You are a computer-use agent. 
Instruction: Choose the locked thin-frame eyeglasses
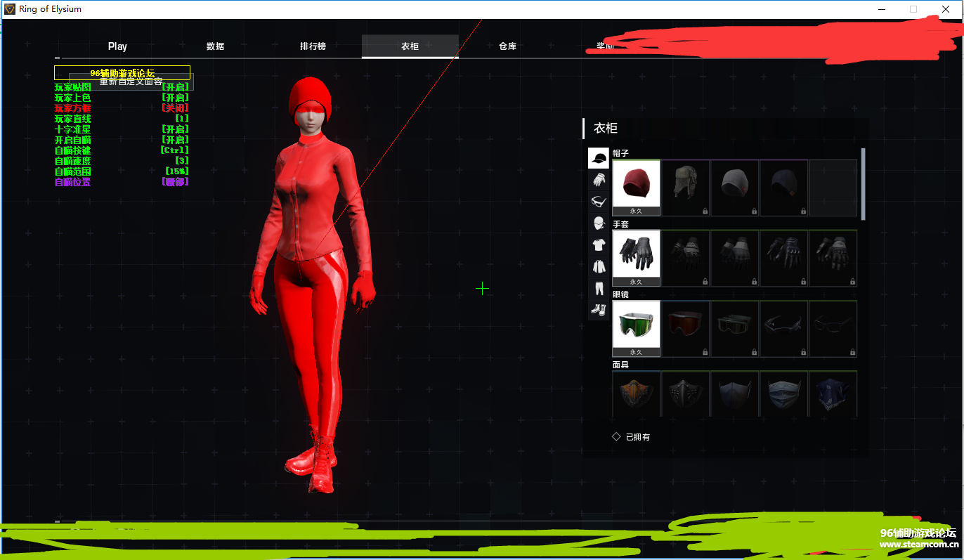tap(833, 329)
